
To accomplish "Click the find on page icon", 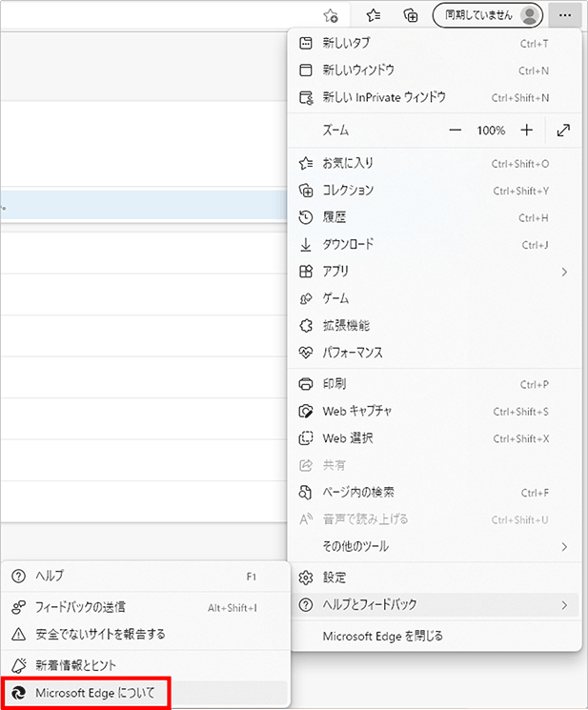I will [x=306, y=492].
